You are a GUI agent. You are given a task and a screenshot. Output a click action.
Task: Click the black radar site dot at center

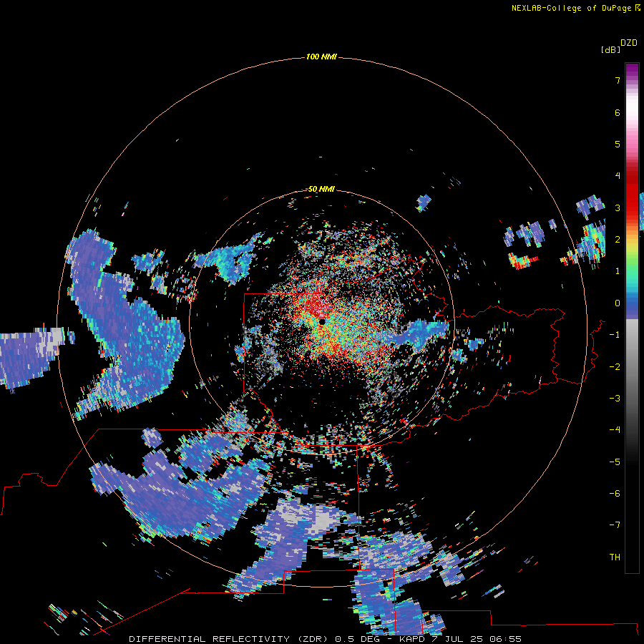pyautogui.click(x=322, y=322)
